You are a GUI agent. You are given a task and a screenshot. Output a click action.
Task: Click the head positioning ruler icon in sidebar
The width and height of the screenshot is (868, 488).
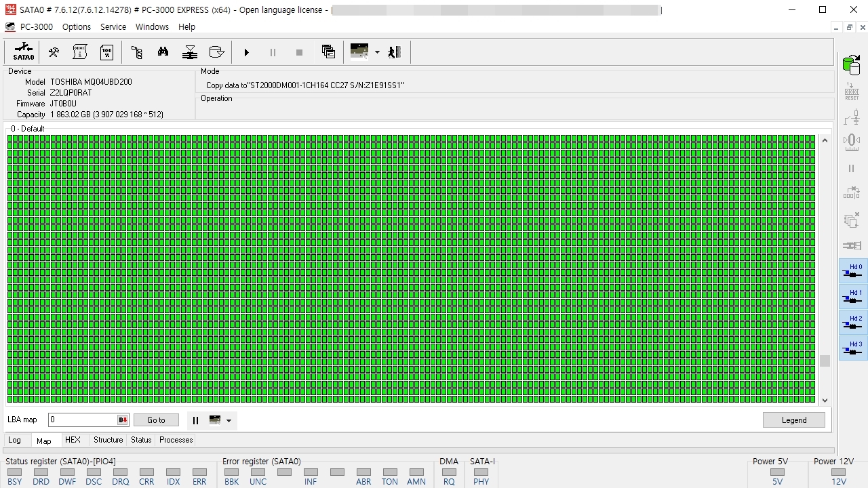point(852,142)
